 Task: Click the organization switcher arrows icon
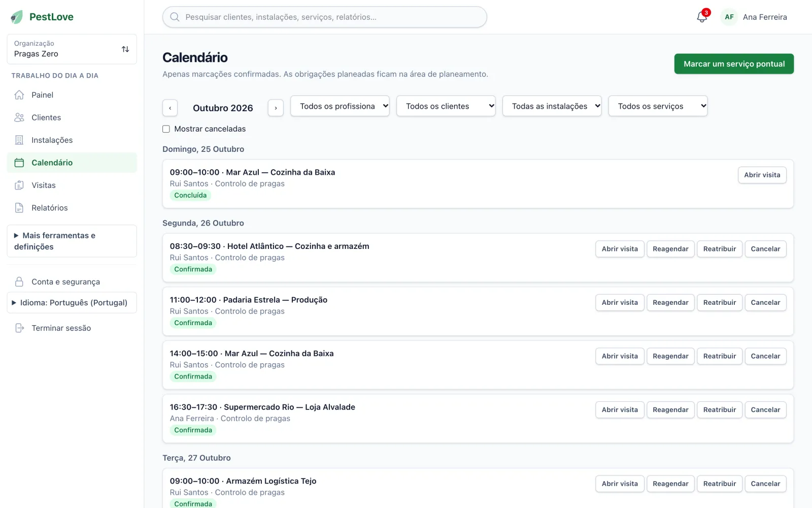click(x=125, y=49)
